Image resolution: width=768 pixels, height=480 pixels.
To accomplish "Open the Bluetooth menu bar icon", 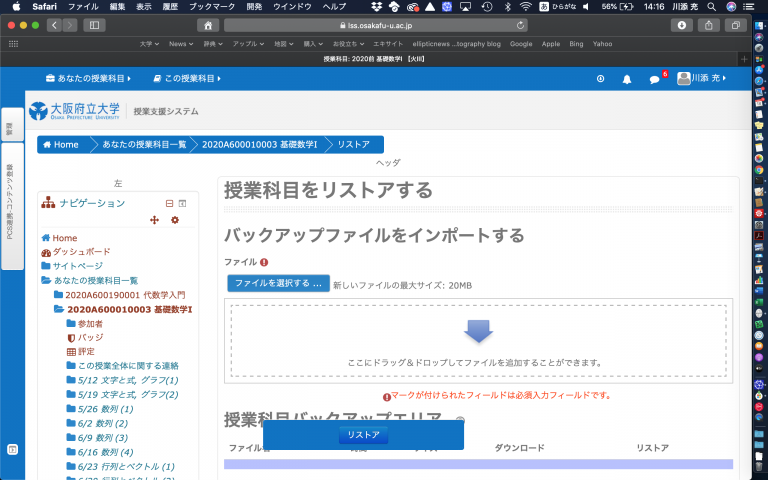I will tap(507, 7).
